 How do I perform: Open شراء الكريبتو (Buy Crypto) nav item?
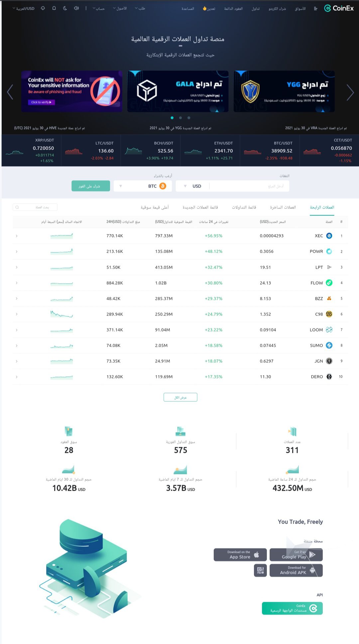[x=277, y=9]
